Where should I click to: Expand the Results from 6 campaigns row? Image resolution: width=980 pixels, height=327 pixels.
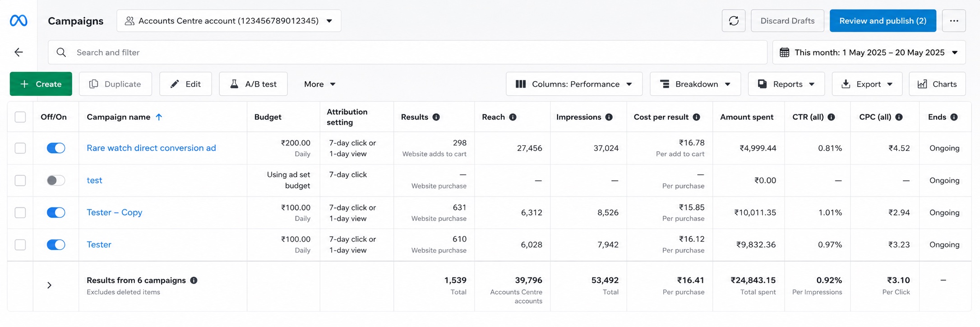tap(50, 285)
